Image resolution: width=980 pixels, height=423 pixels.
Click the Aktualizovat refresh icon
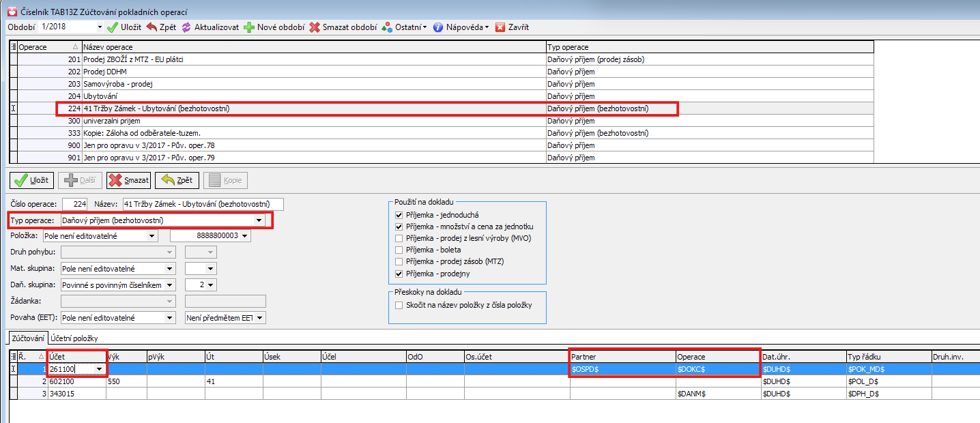click(186, 27)
